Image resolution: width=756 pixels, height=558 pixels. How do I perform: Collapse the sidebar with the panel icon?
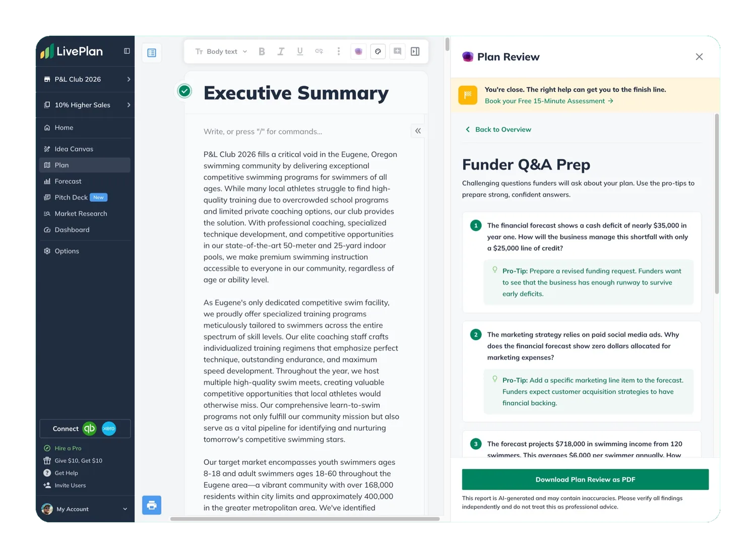[127, 51]
